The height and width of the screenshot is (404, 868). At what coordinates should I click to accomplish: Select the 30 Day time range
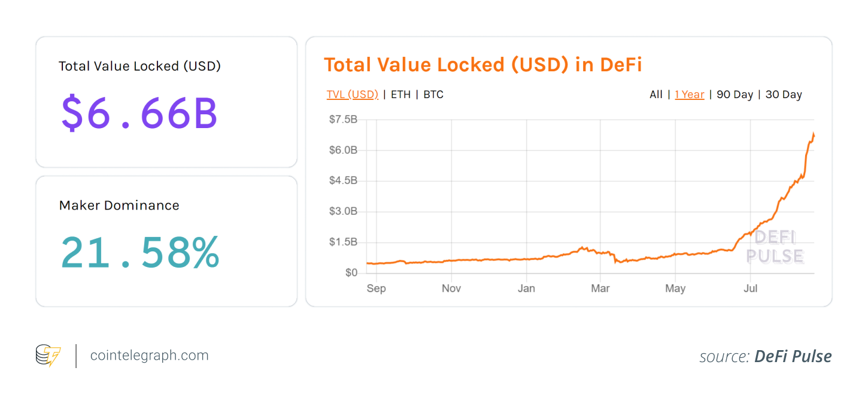coord(784,95)
